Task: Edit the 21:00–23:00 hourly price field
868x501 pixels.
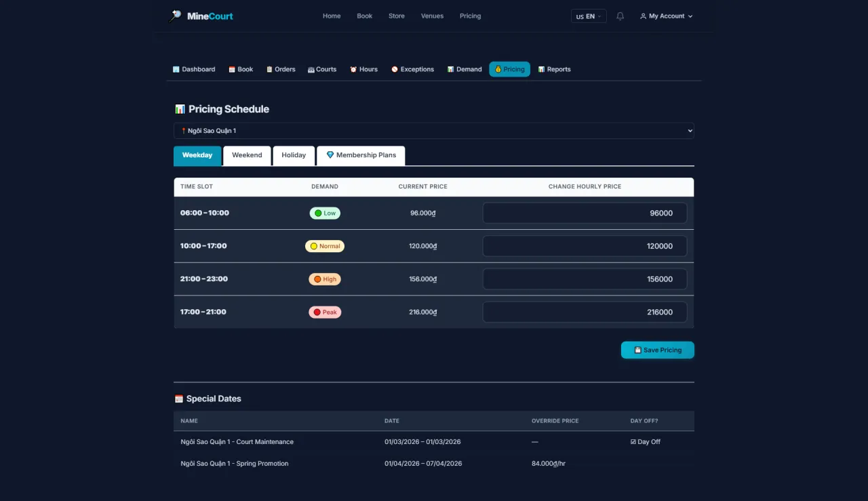Action: point(585,279)
